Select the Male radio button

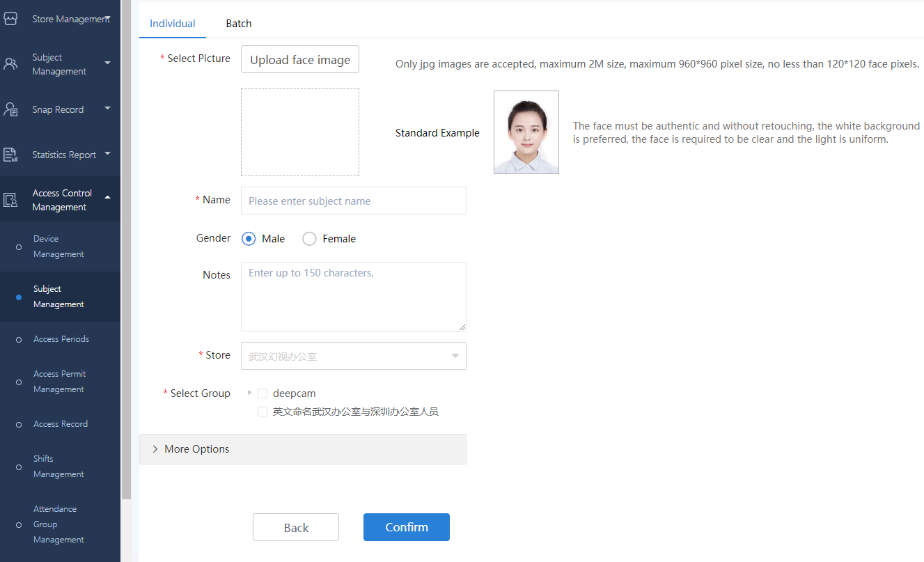249,239
